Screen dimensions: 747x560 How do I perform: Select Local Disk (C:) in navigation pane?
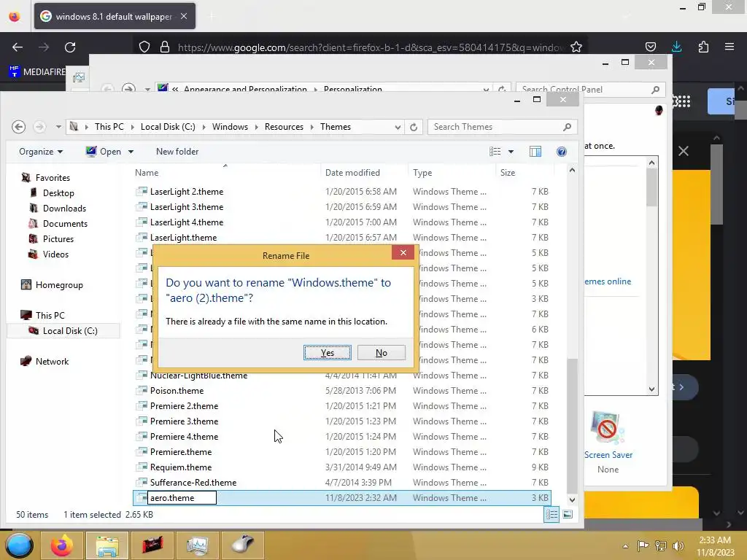[70, 330]
